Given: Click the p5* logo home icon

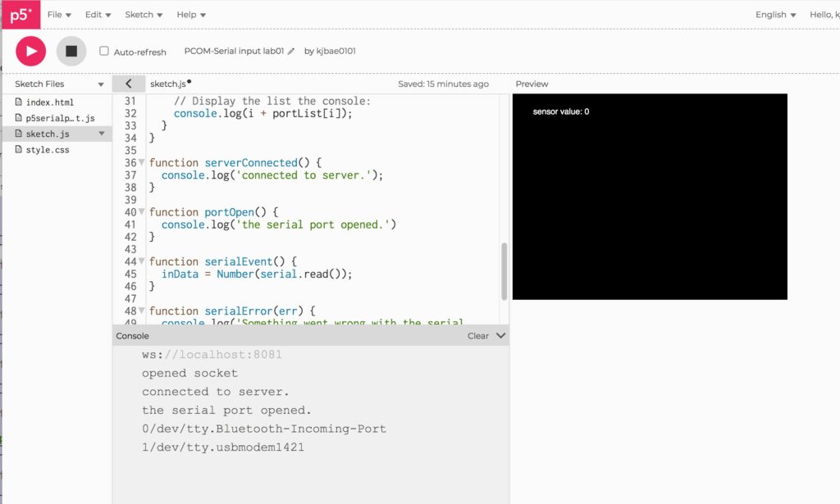Looking at the screenshot, I should (x=21, y=15).
